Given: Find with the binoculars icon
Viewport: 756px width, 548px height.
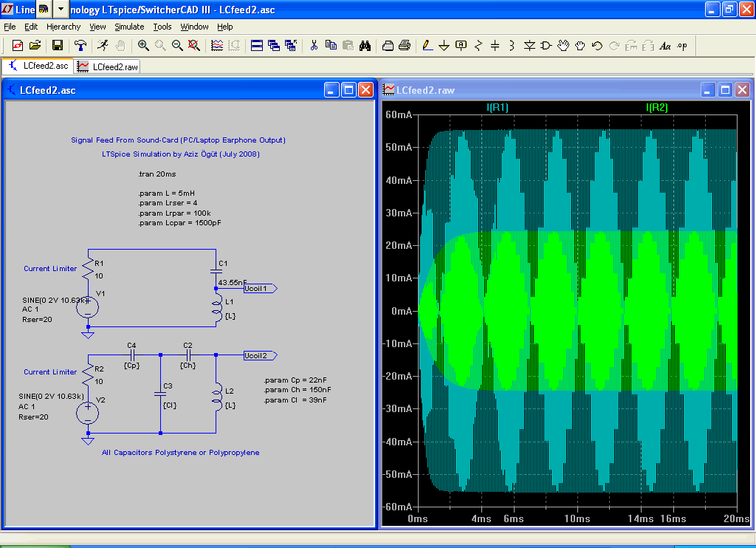Looking at the screenshot, I should (365, 46).
